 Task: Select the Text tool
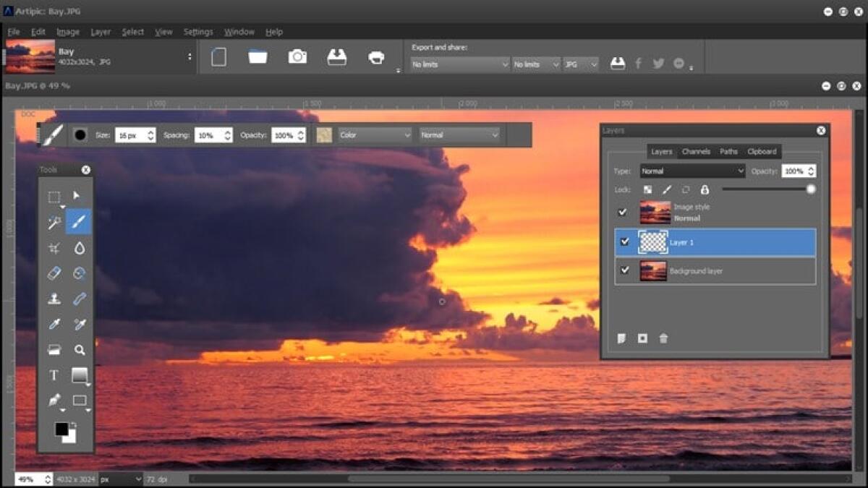(x=54, y=374)
